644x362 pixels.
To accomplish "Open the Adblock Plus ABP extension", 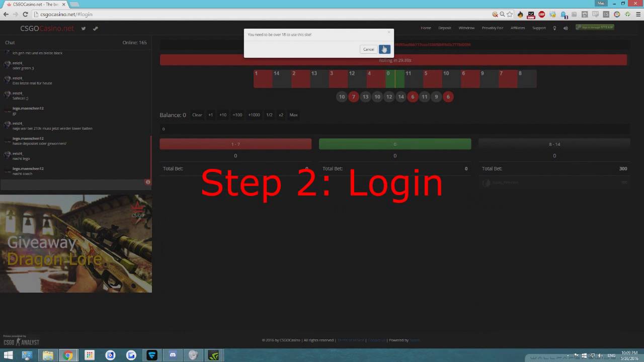I will point(542,15).
